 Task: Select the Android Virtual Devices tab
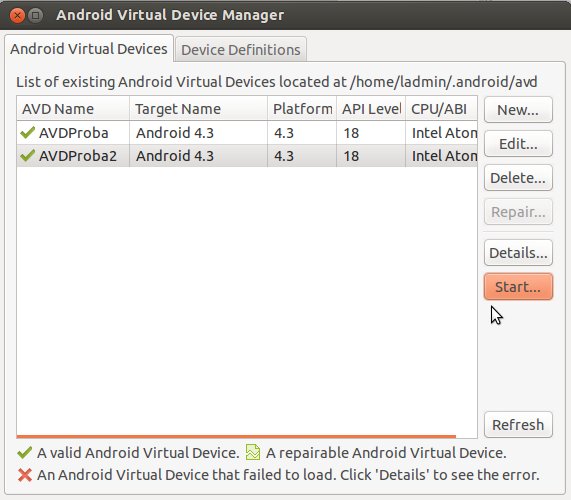(89, 49)
